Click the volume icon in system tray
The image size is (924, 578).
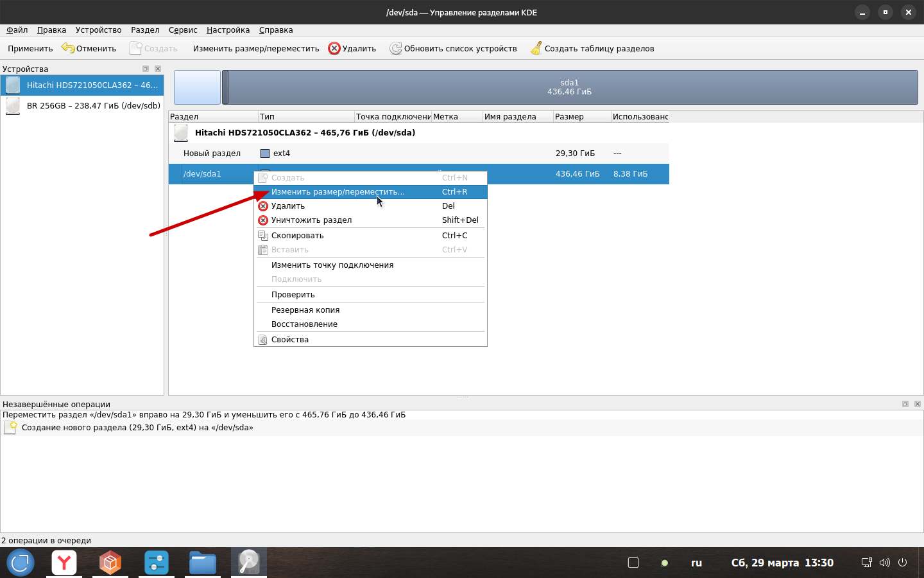[884, 563]
